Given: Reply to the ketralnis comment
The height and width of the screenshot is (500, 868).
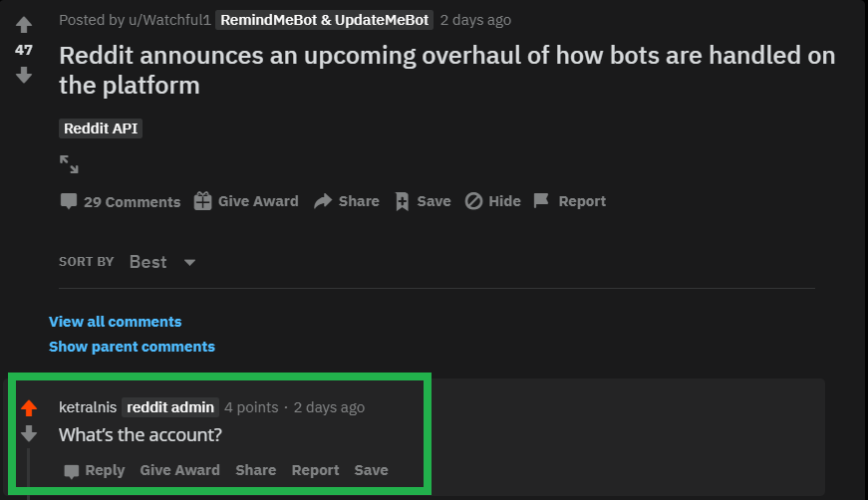Looking at the screenshot, I should (94, 471).
